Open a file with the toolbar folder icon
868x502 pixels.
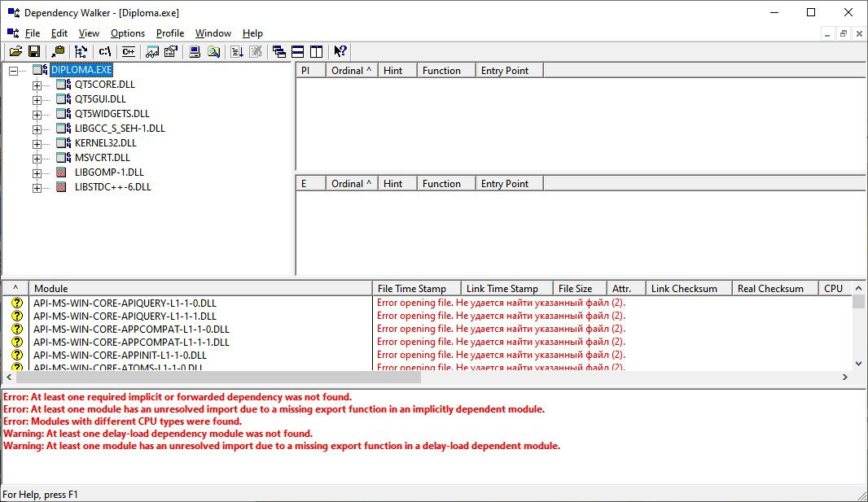(x=15, y=51)
